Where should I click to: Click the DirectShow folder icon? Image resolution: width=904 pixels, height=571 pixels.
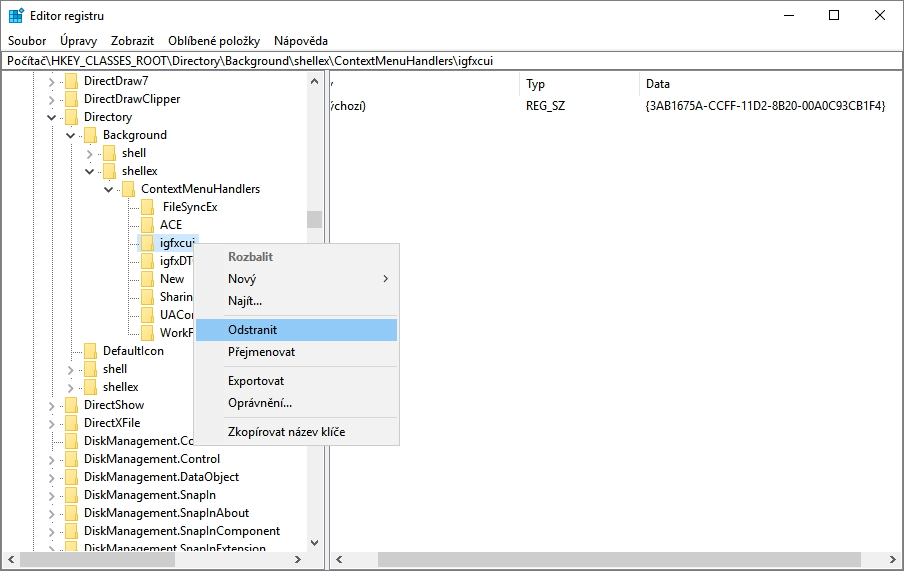tap(71, 405)
